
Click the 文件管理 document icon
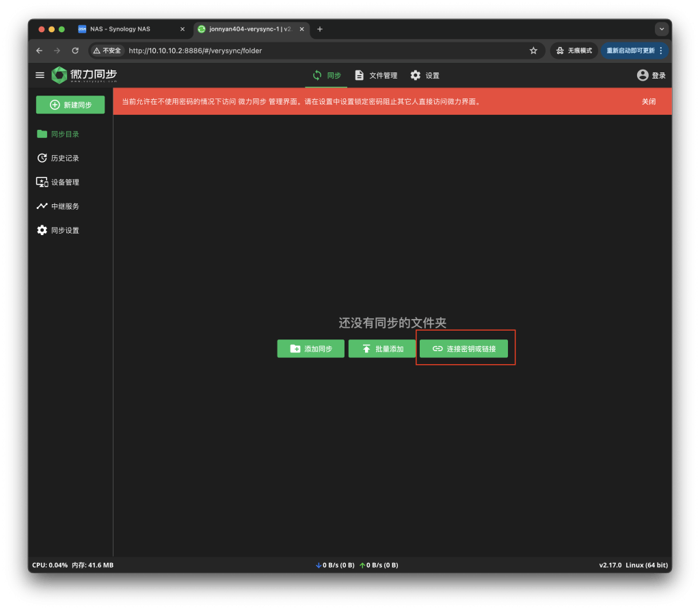(359, 75)
